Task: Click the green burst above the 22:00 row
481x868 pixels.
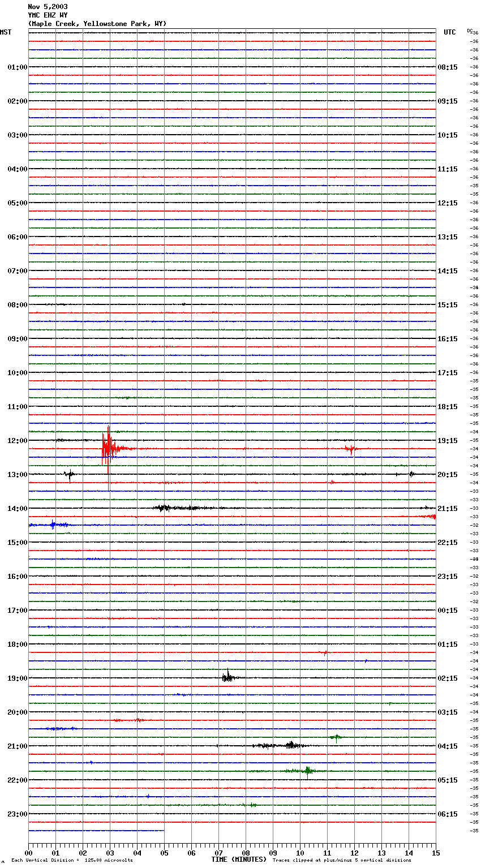Action: 307,771
